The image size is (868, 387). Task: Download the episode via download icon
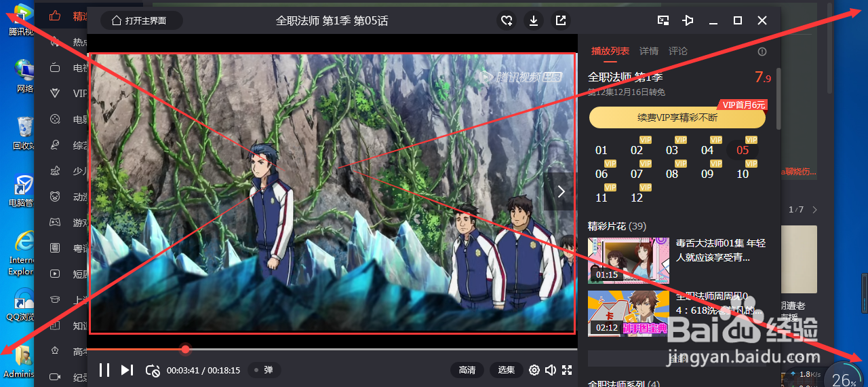click(x=534, y=20)
